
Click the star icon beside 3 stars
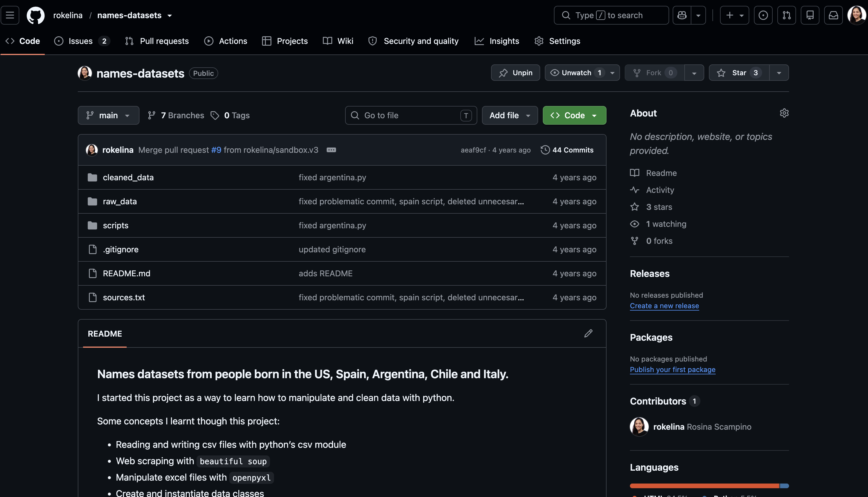635,207
